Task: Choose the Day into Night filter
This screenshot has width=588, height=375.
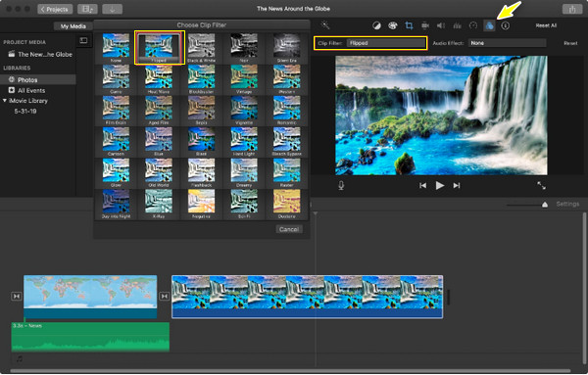Action: click(116, 205)
